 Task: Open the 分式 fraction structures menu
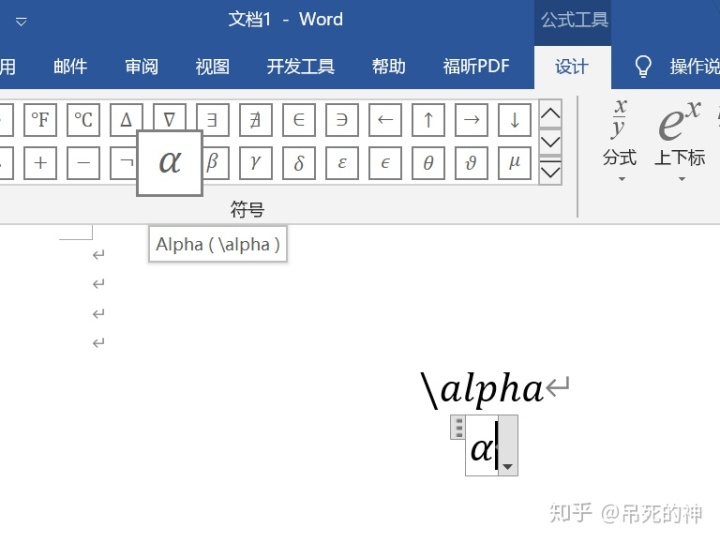[620, 140]
